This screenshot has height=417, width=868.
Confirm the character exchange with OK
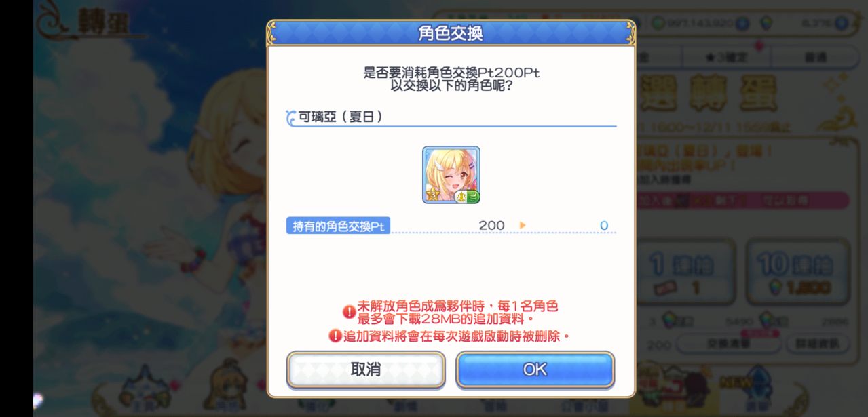coord(535,370)
